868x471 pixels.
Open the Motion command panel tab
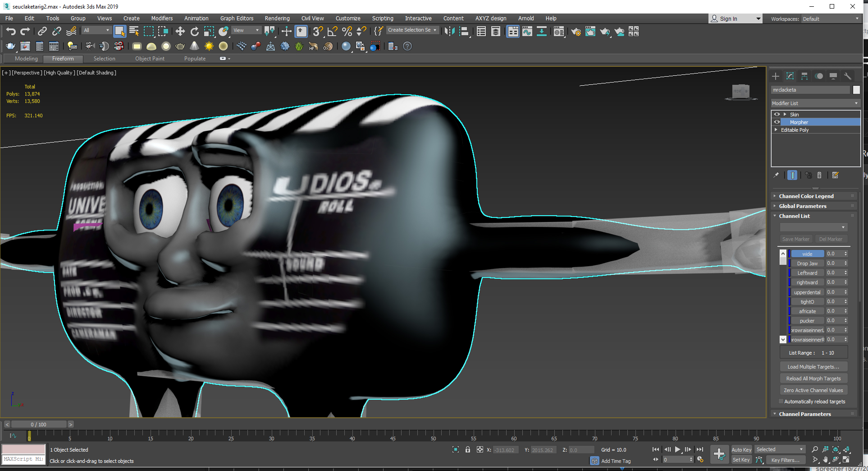tap(819, 76)
